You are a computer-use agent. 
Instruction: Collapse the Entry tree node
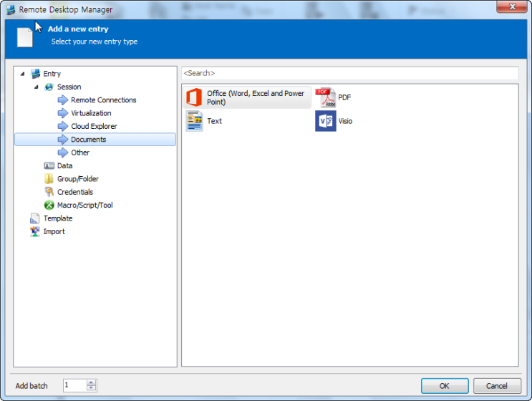coord(22,74)
